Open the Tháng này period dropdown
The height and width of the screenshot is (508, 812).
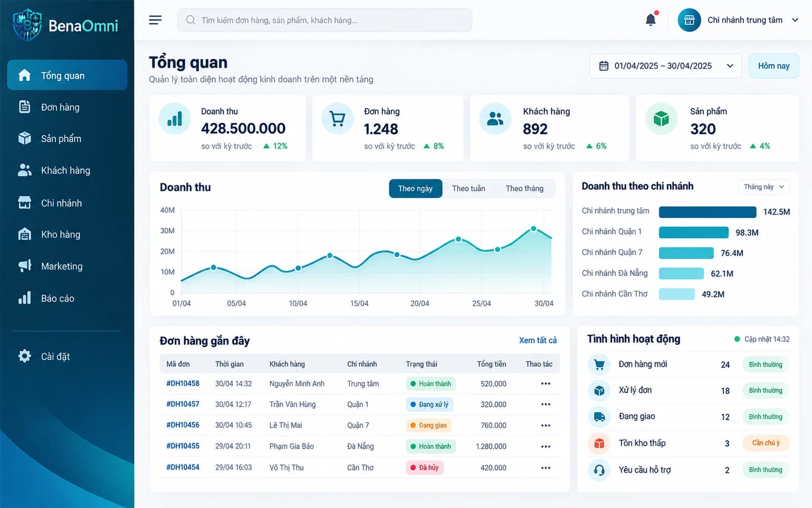point(763,187)
